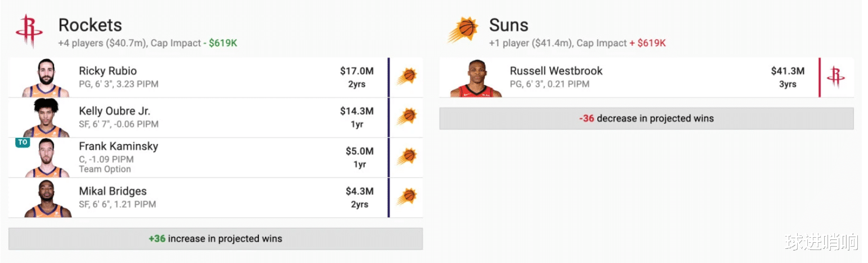868x263 pixels.
Task: Click the TO badge on Frank Kaminsky
Action: click(23, 142)
